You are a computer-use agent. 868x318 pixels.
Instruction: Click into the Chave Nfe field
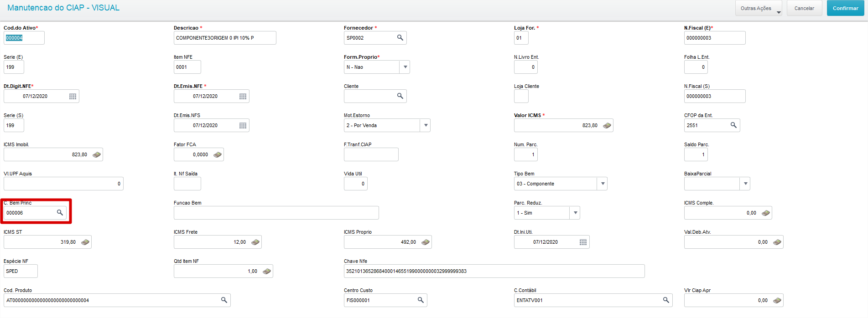tap(494, 271)
